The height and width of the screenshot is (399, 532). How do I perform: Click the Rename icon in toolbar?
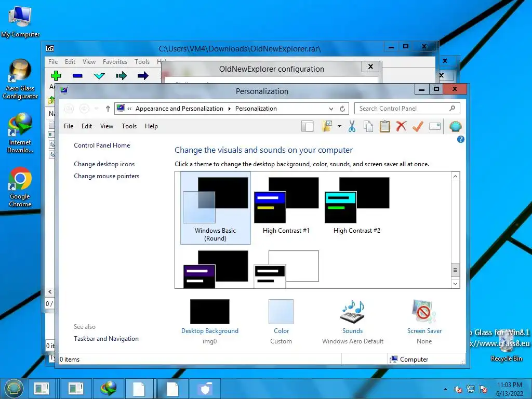(x=435, y=127)
